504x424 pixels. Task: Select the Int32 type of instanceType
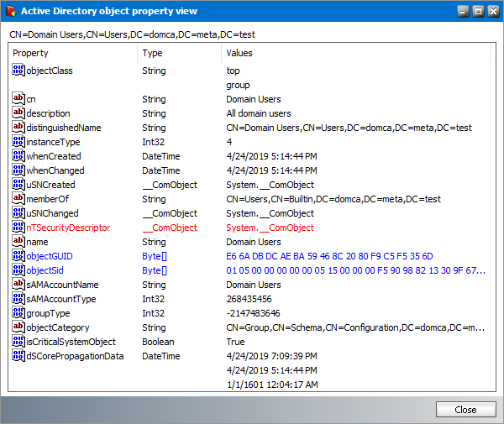pos(154,142)
